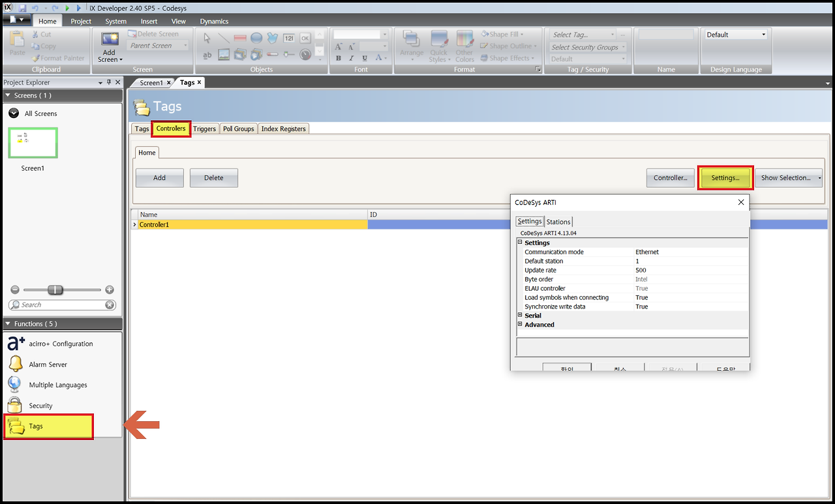Switch to the Triggers tab

pos(204,128)
